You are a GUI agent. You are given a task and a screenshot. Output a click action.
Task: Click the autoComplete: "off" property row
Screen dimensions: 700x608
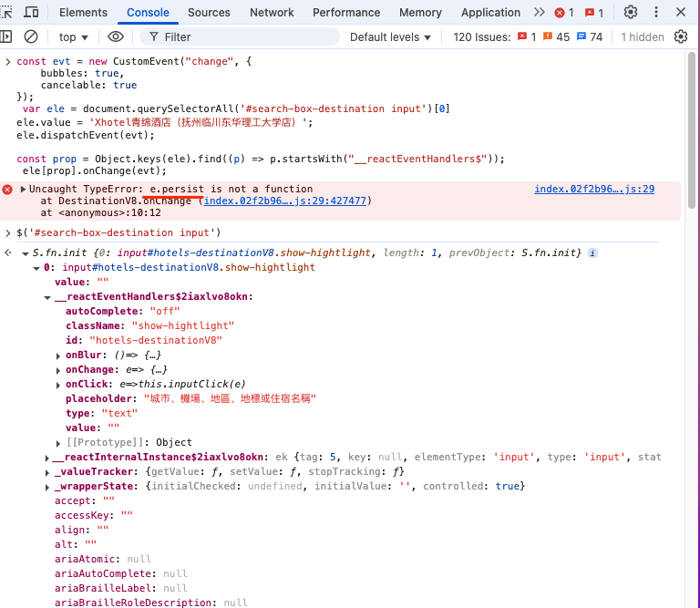click(122, 311)
